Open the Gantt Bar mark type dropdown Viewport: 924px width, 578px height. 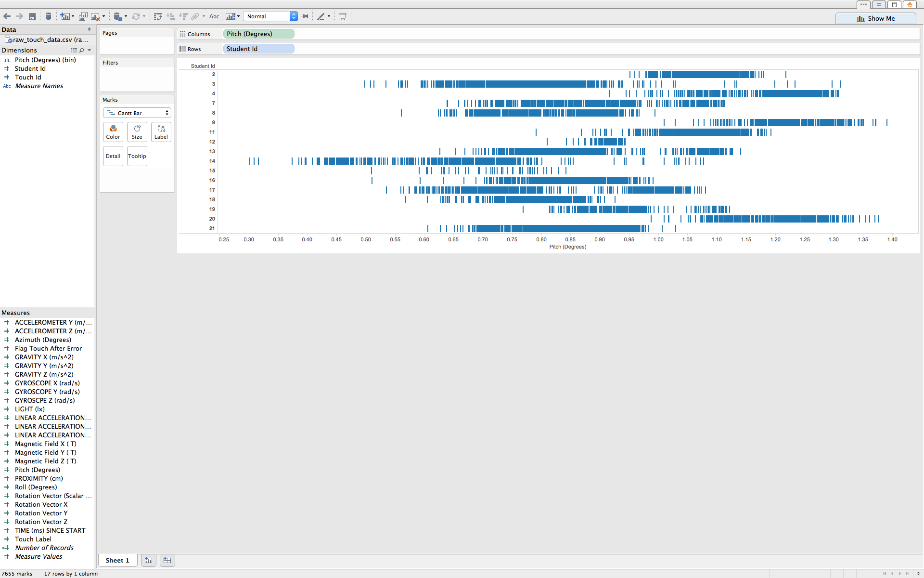(137, 113)
